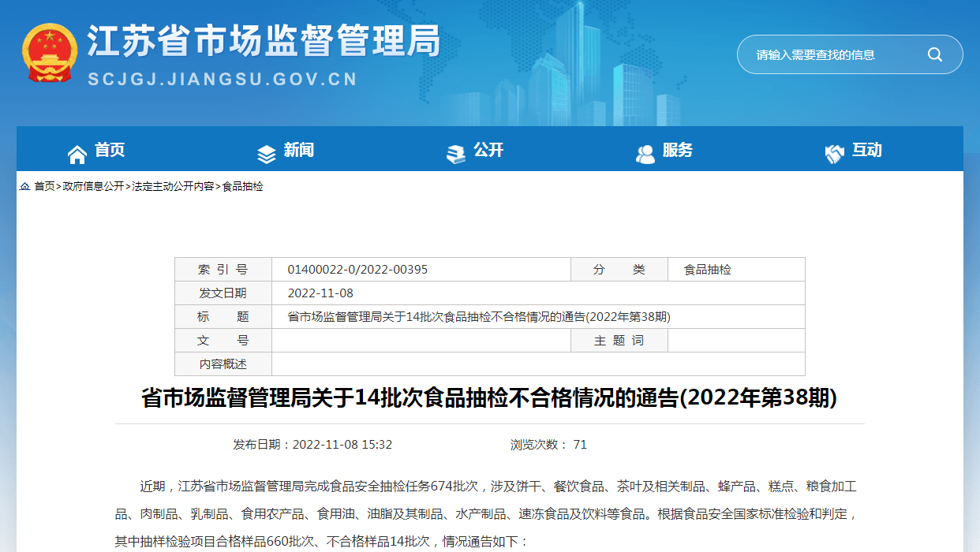Click the paragraph line beginning 品、肉制品、乳制品
This screenshot has height=552, width=980.
pyautogui.click(x=486, y=514)
